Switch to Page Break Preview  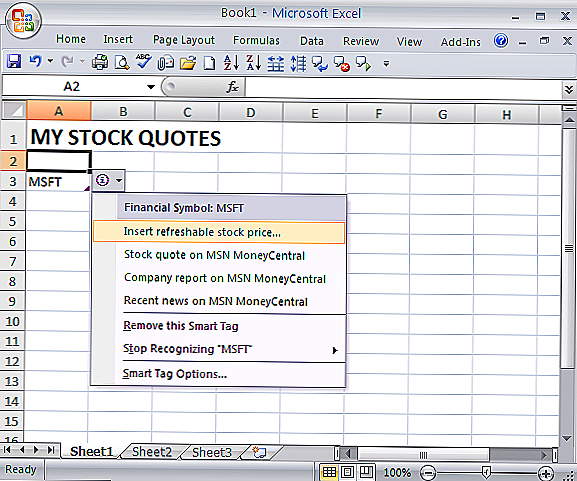click(x=366, y=472)
